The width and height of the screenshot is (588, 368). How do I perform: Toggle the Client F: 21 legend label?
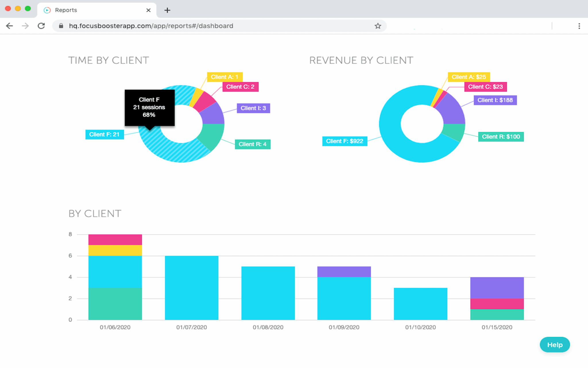104,134
